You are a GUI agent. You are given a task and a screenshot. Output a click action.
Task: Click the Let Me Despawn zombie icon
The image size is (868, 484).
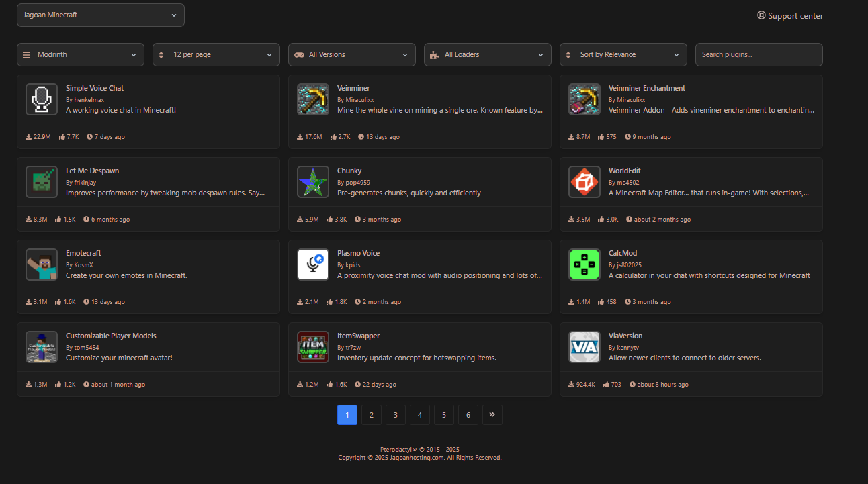pos(42,182)
